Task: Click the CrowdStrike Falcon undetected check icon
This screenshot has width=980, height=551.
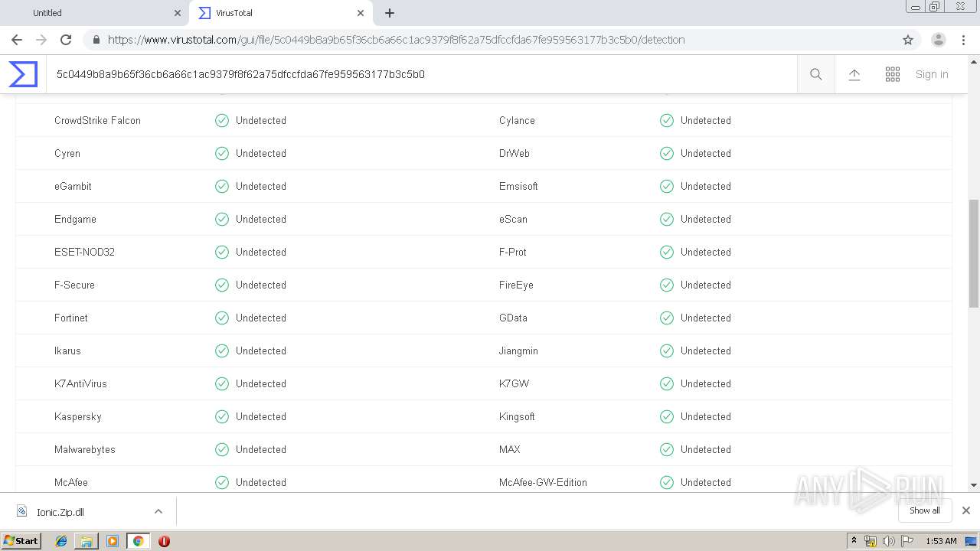Action: click(x=222, y=120)
